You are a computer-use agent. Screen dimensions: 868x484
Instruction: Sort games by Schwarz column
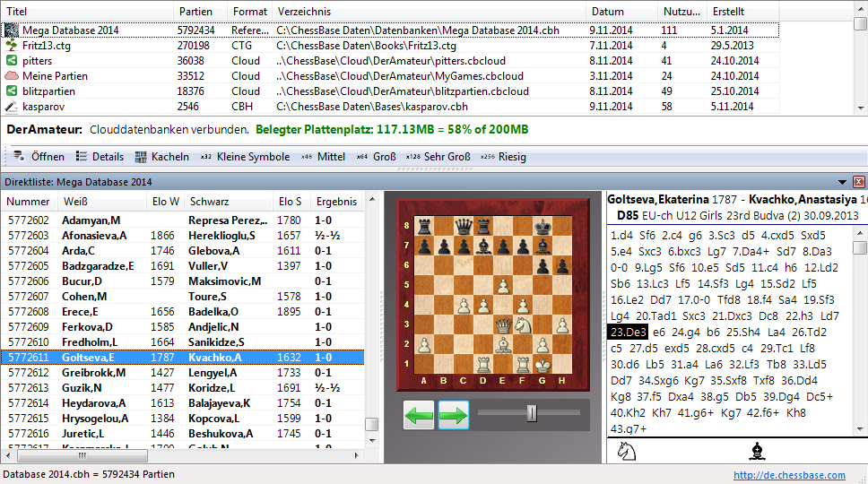229,202
